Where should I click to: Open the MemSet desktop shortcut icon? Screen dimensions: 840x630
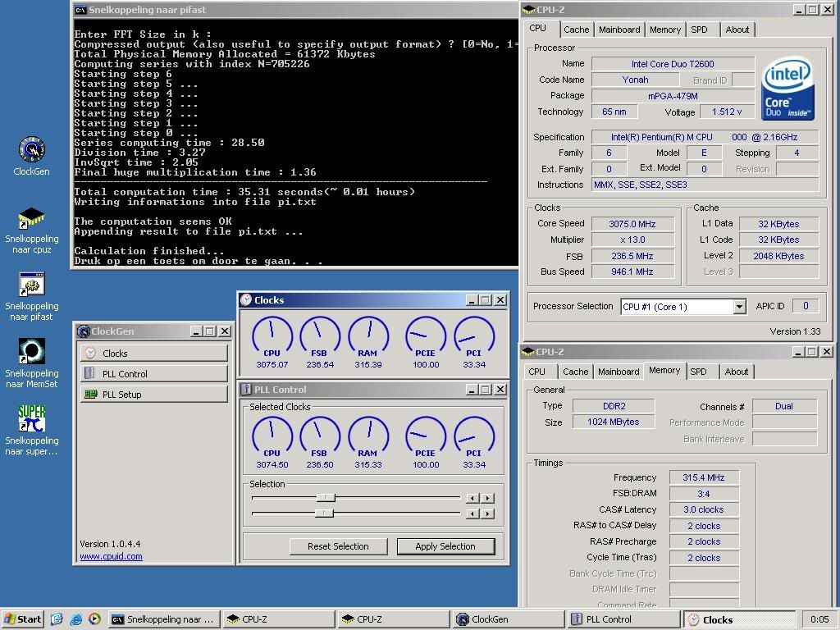31,352
